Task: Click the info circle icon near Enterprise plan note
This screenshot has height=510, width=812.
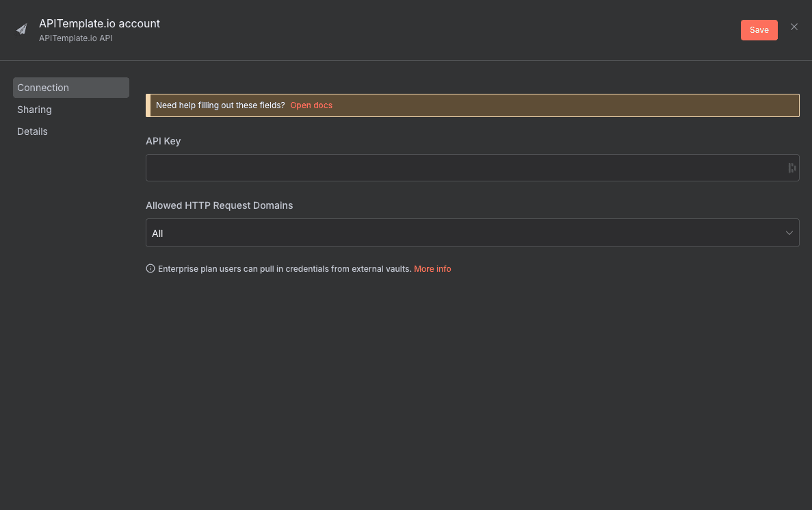Action: (150, 268)
